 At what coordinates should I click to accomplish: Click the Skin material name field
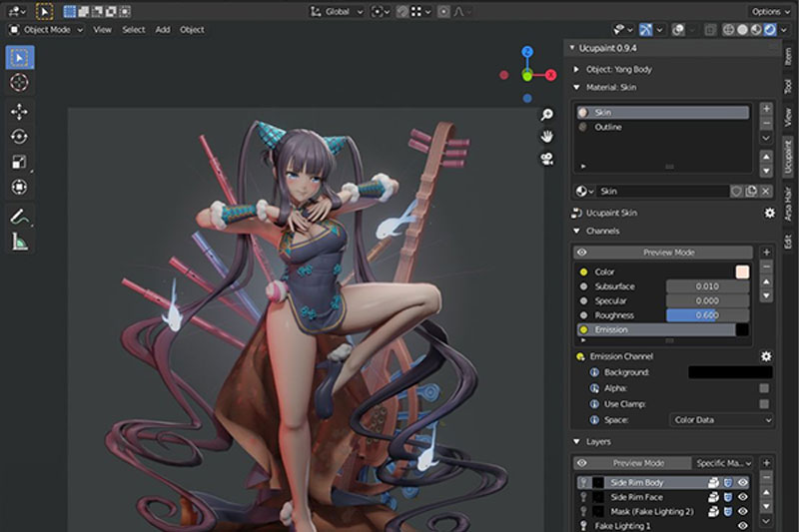point(663,191)
